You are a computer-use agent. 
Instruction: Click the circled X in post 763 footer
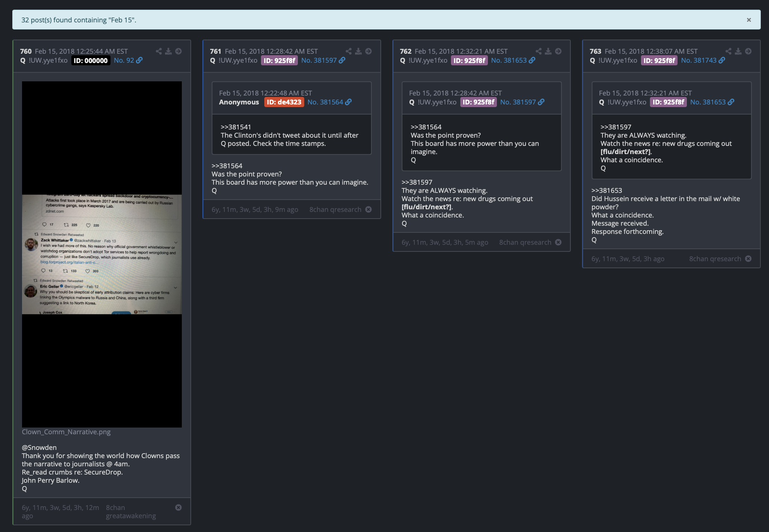pyautogui.click(x=748, y=259)
